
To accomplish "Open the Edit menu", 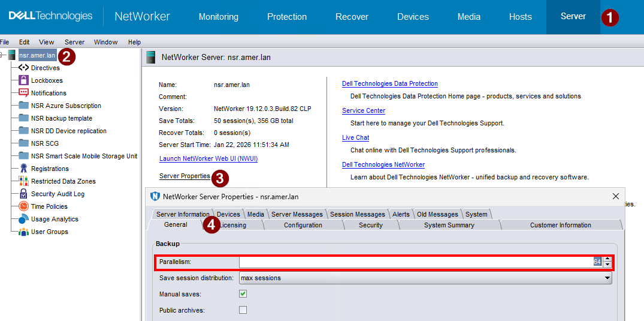I will [24, 42].
